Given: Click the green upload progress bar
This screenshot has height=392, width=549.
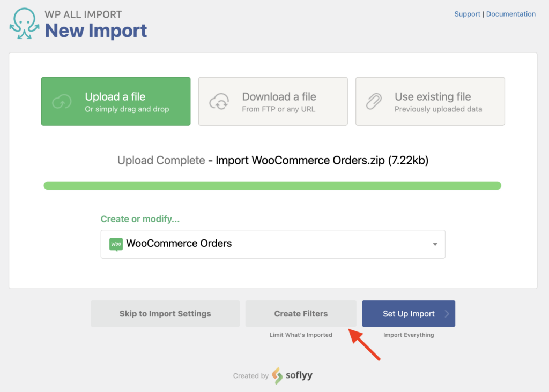Looking at the screenshot, I should tap(272, 185).
